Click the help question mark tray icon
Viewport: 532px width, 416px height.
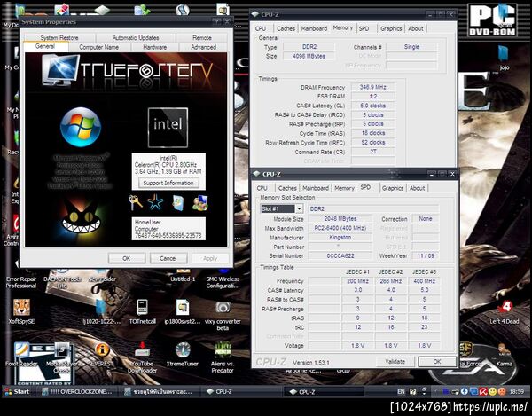pyautogui.click(x=412, y=391)
